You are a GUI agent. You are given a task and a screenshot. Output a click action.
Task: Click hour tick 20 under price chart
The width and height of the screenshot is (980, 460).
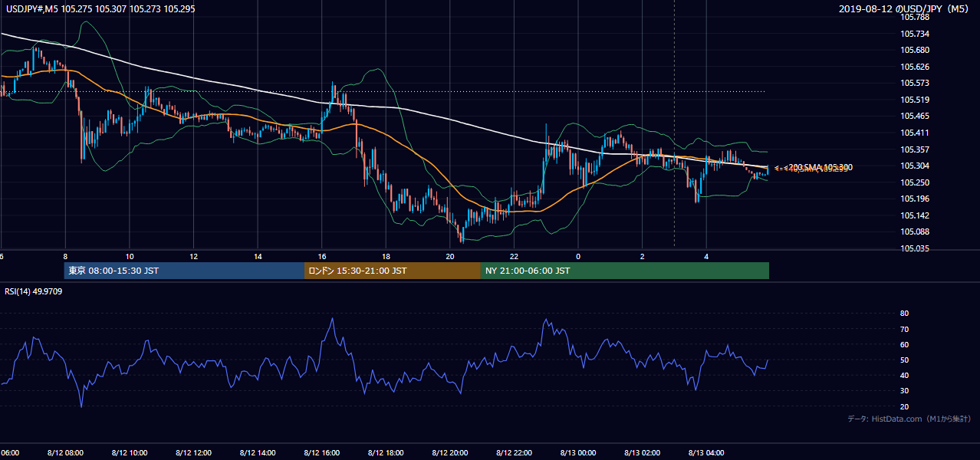pyautogui.click(x=450, y=256)
